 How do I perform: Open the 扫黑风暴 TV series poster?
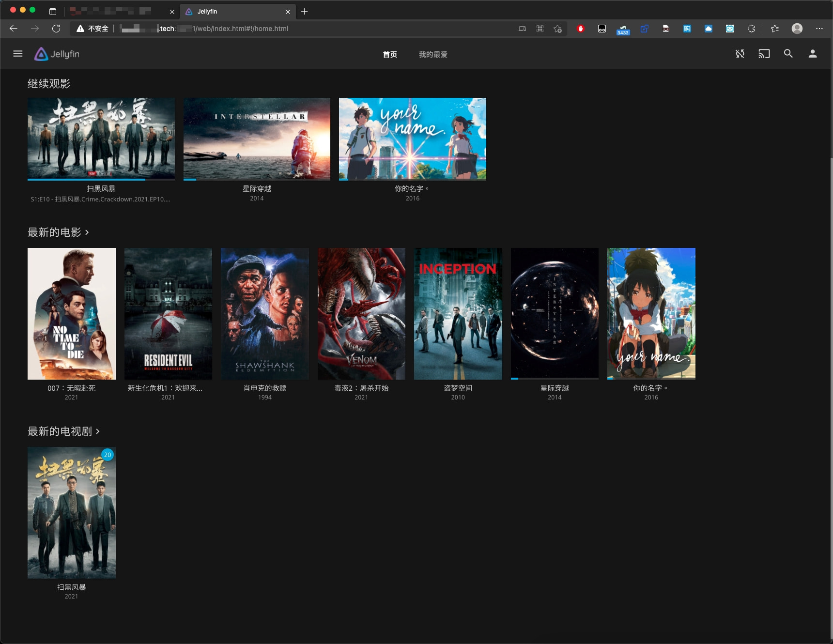tap(72, 513)
